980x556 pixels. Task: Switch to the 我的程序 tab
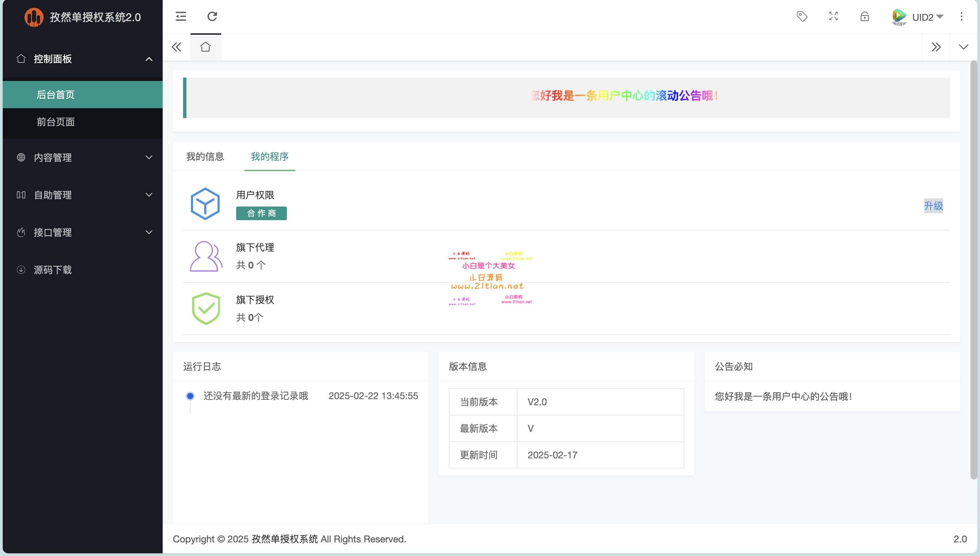(269, 157)
